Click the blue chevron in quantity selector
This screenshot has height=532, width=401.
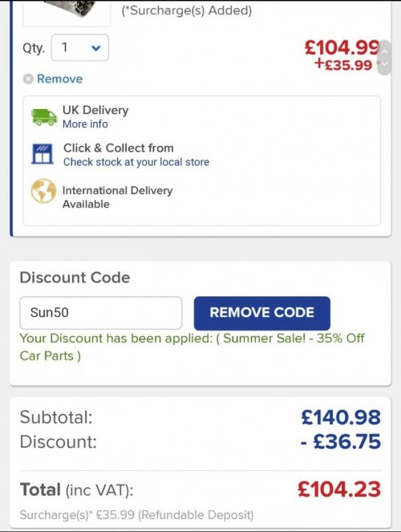96,48
